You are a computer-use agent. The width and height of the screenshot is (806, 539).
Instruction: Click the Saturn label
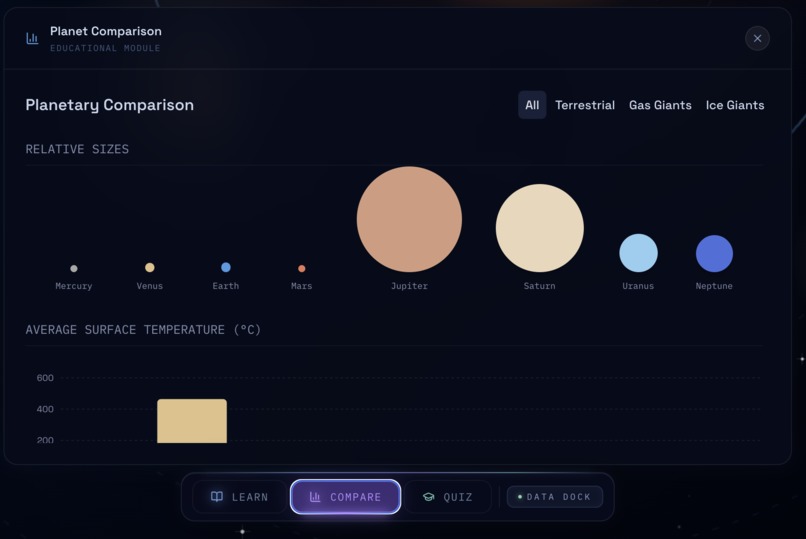(x=540, y=286)
